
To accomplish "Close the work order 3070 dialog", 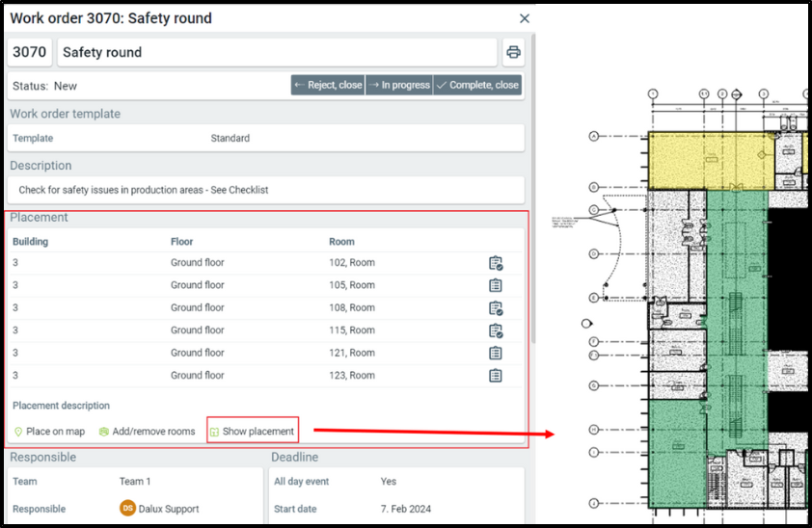I will pos(525,18).
